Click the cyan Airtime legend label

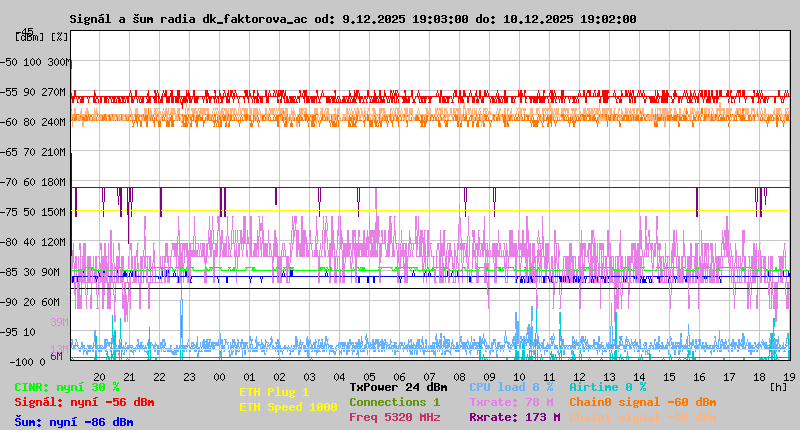click(x=607, y=387)
